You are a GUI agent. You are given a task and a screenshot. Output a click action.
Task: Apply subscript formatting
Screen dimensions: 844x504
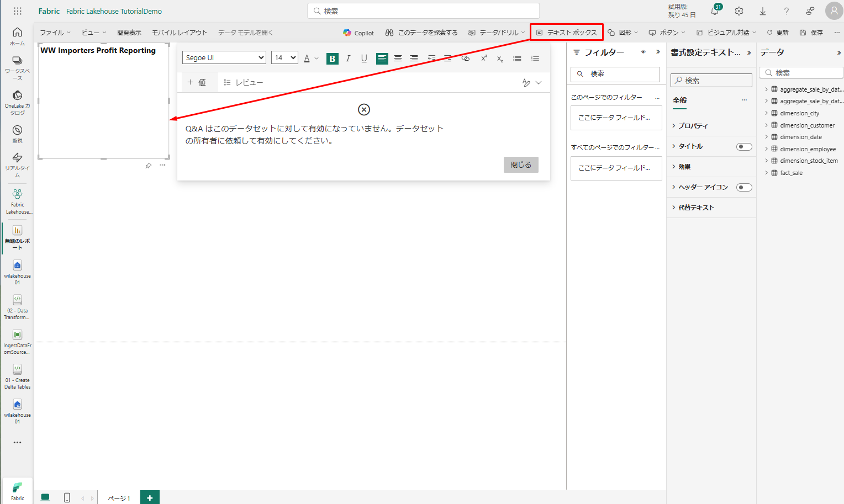500,59
